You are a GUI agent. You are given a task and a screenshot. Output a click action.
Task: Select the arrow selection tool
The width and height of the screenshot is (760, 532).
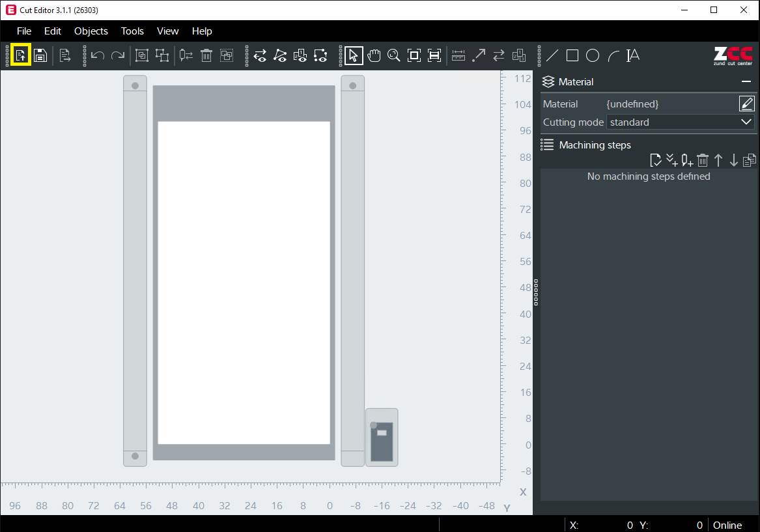pyautogui.click(x=354, y=55)
